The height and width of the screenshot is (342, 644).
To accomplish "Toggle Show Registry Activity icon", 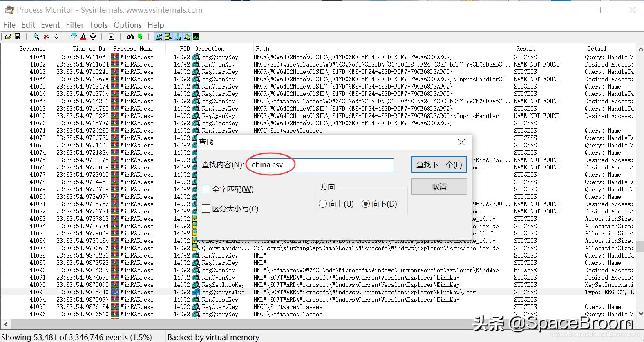I will (x=159, y=37).
